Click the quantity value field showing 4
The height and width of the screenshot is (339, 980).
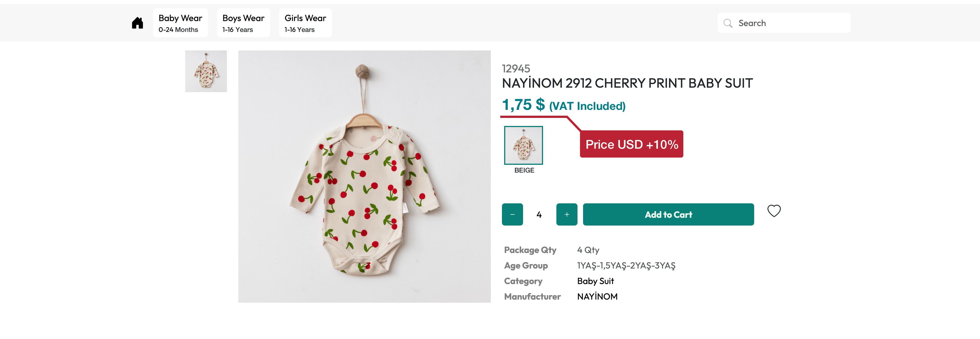coord(539,215)
